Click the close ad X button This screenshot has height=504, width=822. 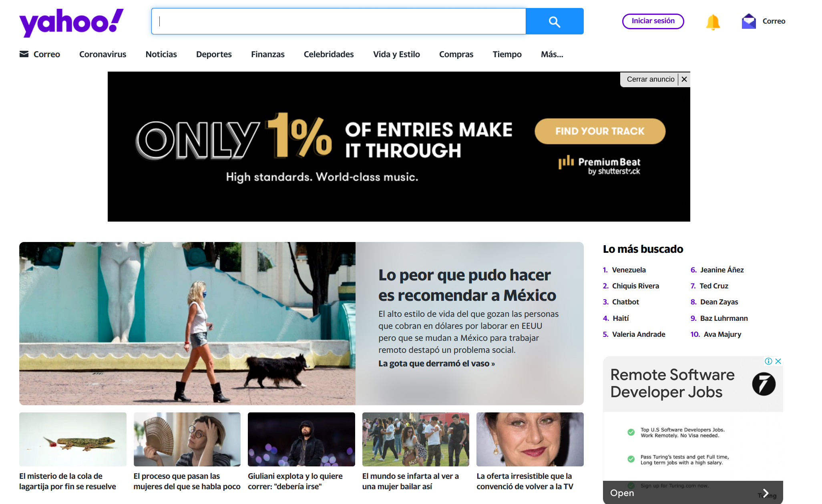[x=685, y=79]
